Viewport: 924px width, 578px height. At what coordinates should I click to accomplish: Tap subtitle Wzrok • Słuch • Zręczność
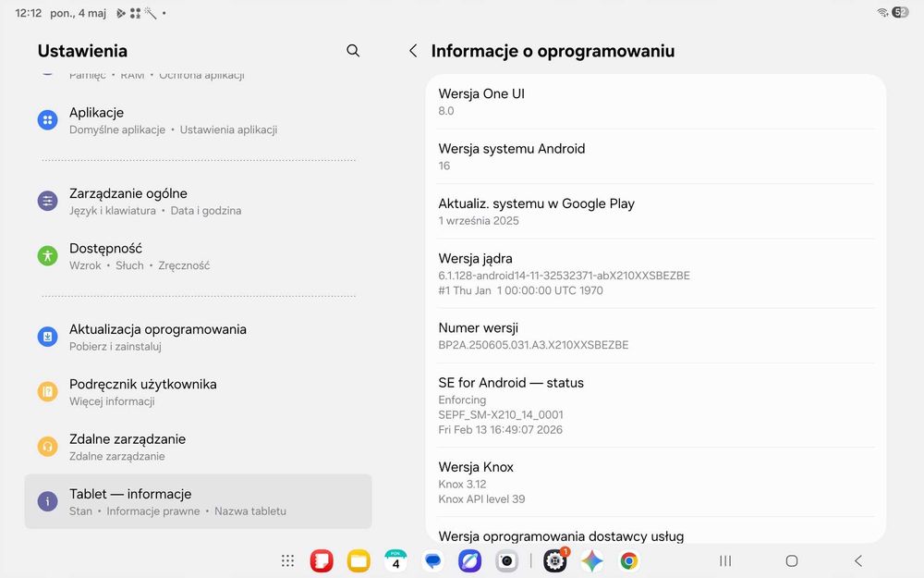pyautogui.click(x=140, y=265)
